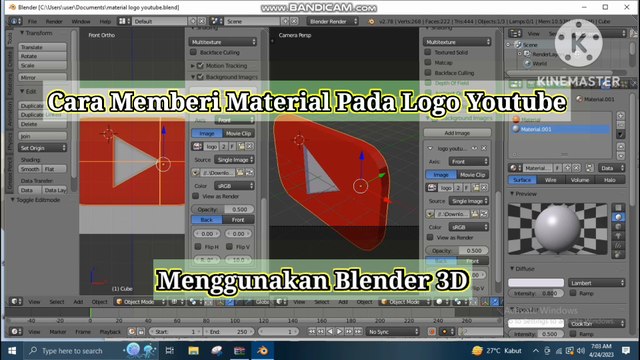Image resolution: width=640 pixels, height=360 pixels.
Task: Open Windows Start menu
Action: click(12, 351)
